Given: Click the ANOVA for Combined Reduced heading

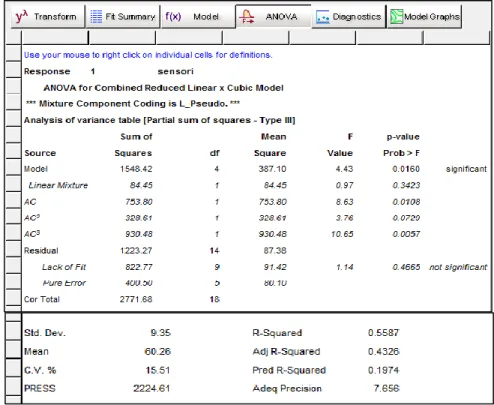Looking at the screenshot, I should [x=163, y=88].
